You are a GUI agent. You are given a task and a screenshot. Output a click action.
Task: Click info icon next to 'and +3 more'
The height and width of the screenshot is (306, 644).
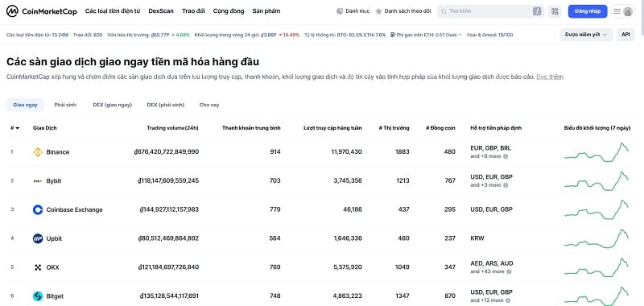pos(506,185)
